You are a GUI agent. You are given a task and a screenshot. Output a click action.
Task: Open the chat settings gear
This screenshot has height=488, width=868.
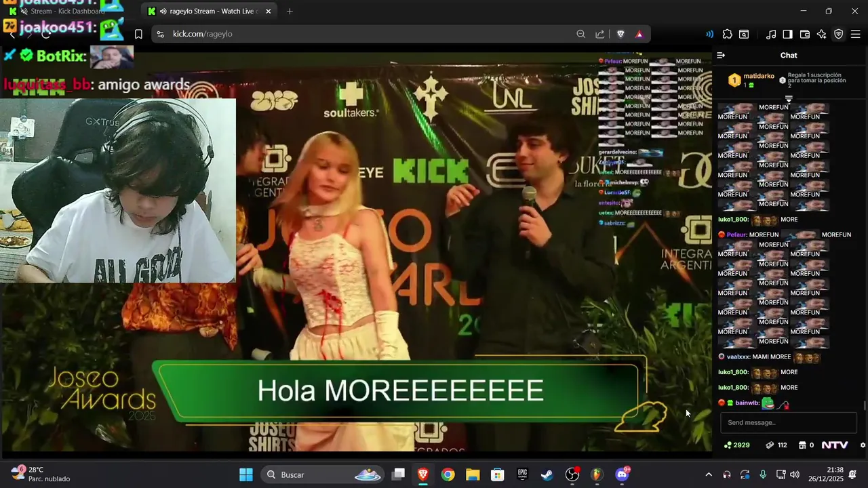863,445
